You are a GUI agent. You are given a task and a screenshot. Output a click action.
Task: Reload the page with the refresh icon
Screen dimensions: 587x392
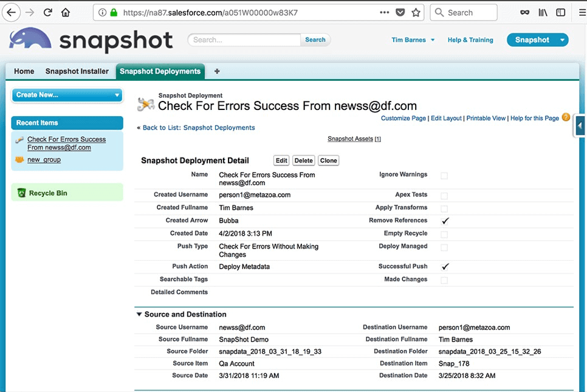coord(47,13)
